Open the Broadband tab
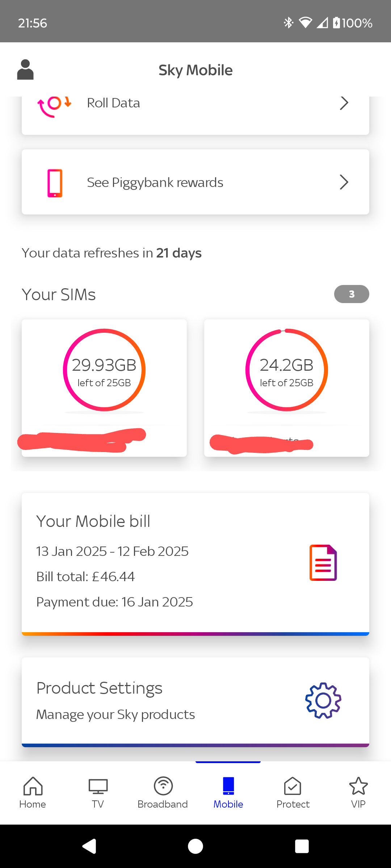Image resolution: width=391 pixels, height=868 pixels. pos(163,792)
